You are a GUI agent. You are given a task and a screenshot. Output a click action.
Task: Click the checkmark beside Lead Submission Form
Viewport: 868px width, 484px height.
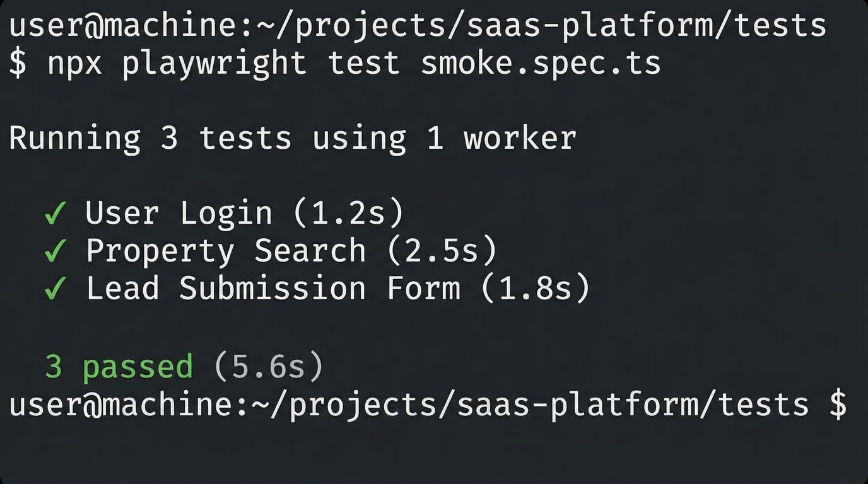tap(56, 289)
